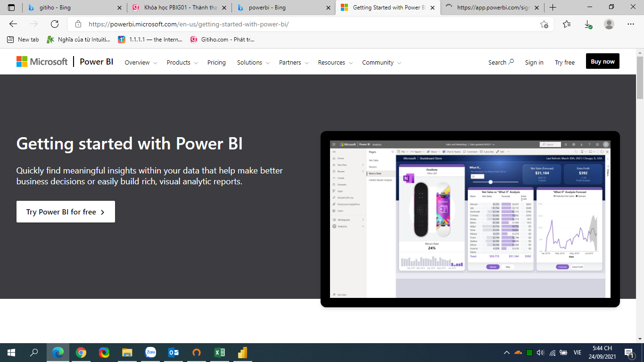Viewport: 644px width, 362px height.
Task: Open the notification center
Action: coord(629,353)
